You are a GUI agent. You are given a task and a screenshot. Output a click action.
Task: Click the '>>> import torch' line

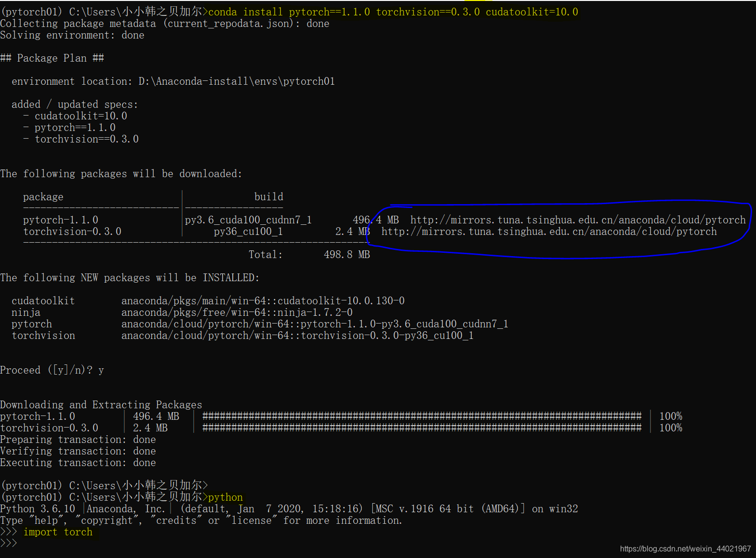click(x=46, y=532)
